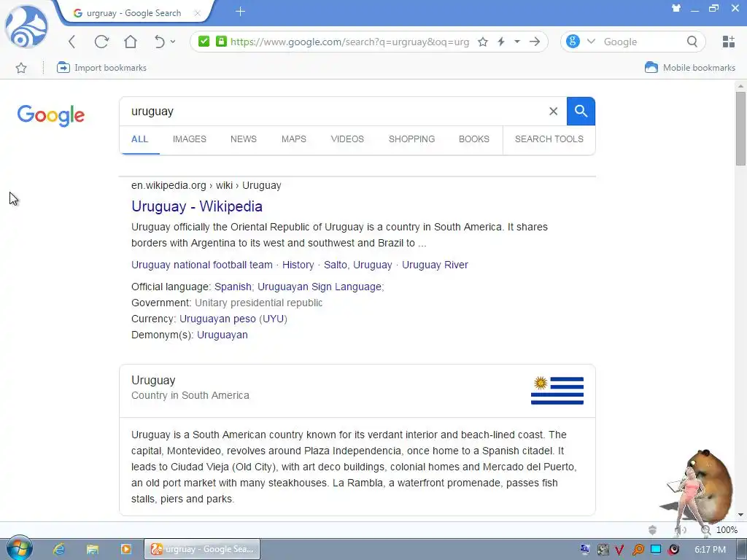Select the ALL results tab

coord(139,139)
